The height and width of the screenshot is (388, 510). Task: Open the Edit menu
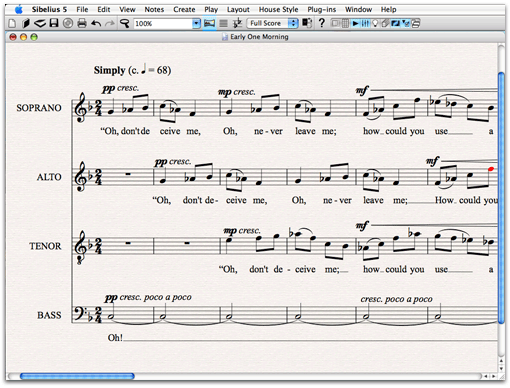[x=104, y=9]
